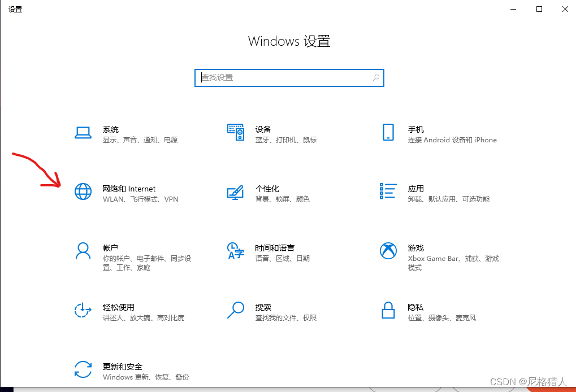Click the text Xbox Game Bar、捕获、游戏模式
576x392 pixels.
(453, 263)
